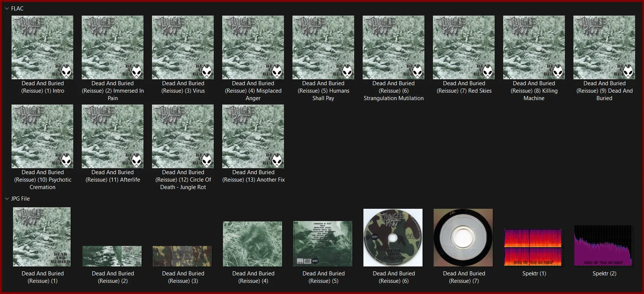This screenshot has height=294, width=644.
Task: Select CD underside image Reissue (7)
Action: [463, 237]
